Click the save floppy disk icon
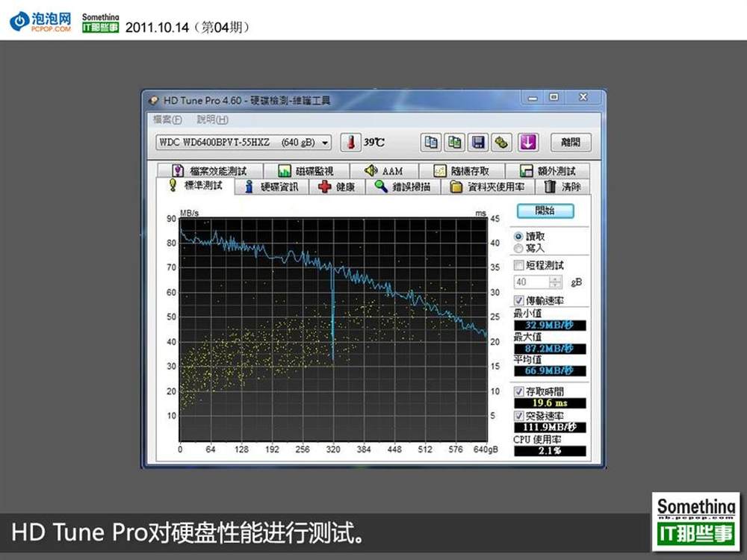This screenshot has width=747, height=560. coord(478,143)
